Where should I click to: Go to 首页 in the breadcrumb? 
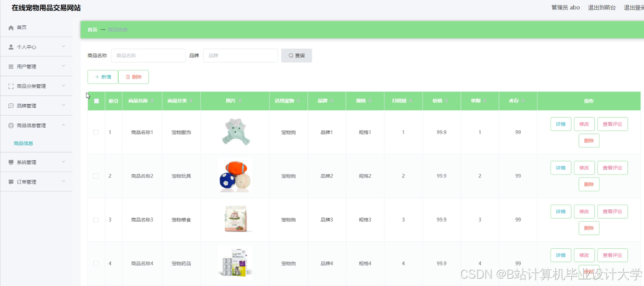click(92, 30)
